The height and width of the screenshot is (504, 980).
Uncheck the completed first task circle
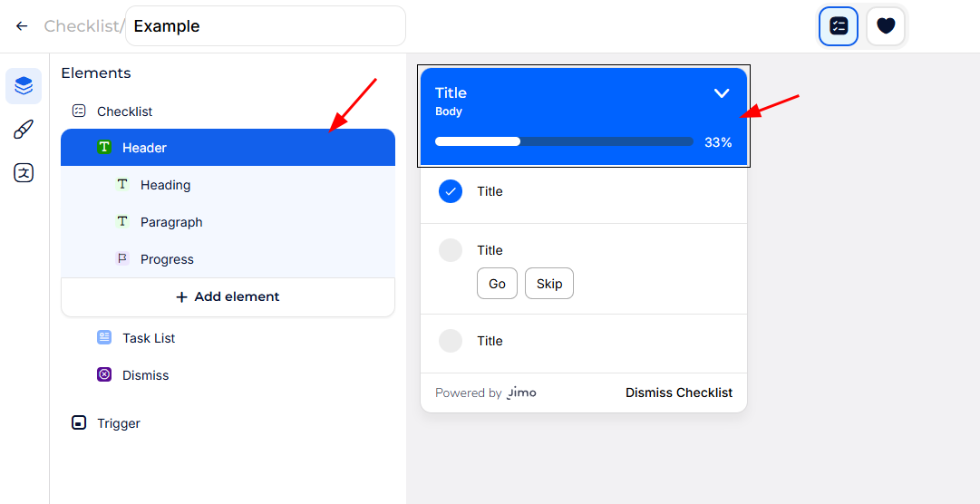[x=451, y=191]
